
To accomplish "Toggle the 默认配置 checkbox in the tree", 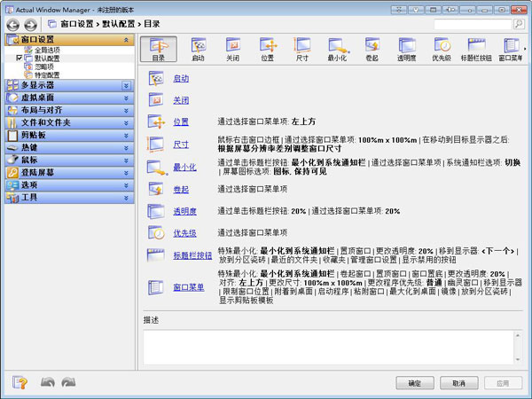I will 20,58.
